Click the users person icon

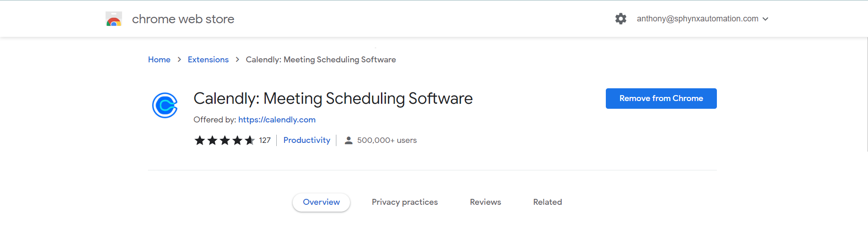(x=349, y=140)
